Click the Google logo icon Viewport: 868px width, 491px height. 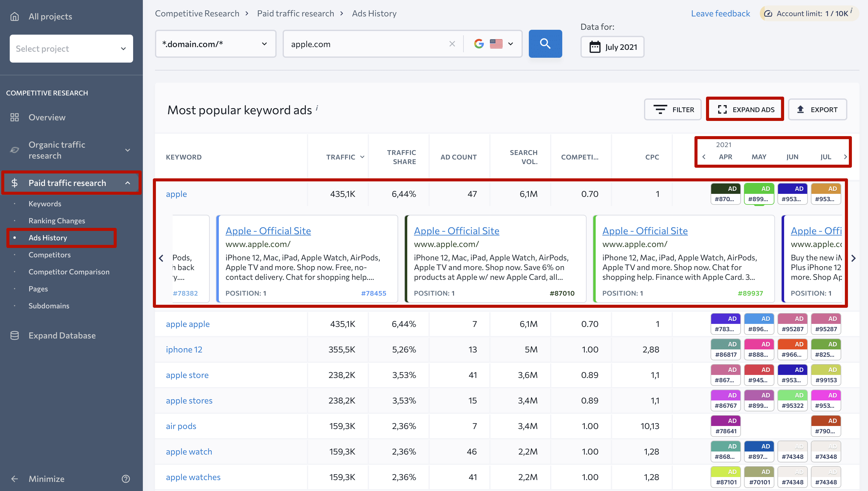479,44
